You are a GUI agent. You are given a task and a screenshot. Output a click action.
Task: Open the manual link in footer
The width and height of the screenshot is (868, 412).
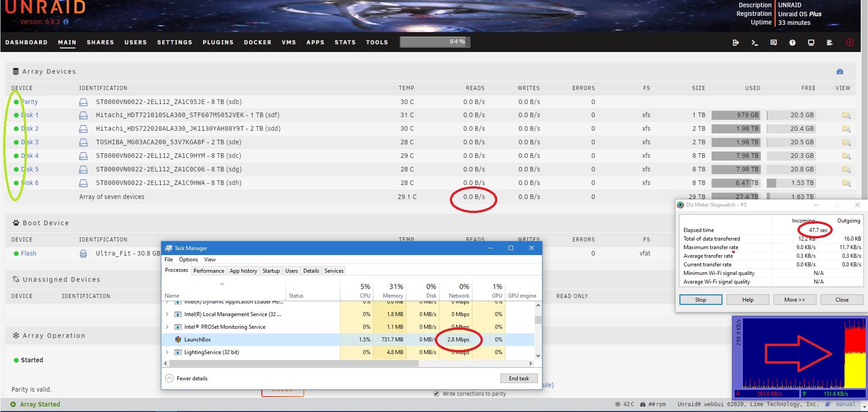click(x=845, y=404)
